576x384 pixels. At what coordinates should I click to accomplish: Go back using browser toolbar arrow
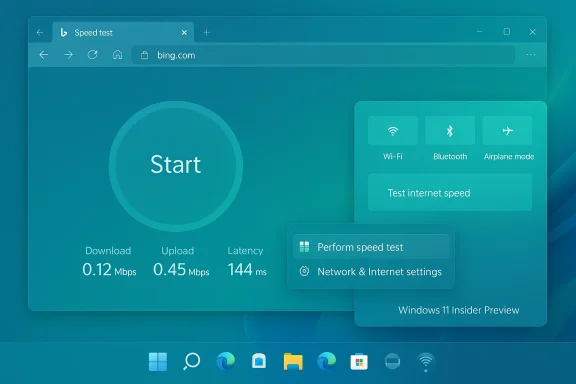44,55
